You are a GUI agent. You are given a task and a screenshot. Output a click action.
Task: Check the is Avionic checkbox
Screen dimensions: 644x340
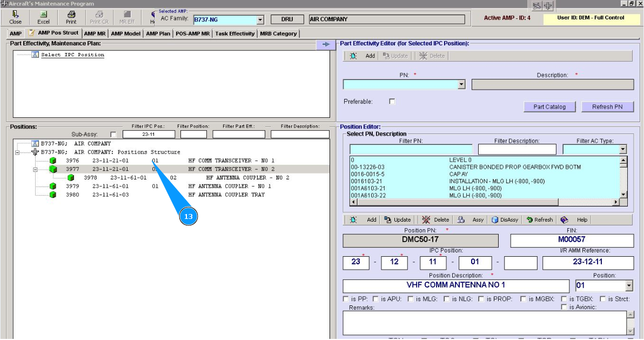point(564,307)
